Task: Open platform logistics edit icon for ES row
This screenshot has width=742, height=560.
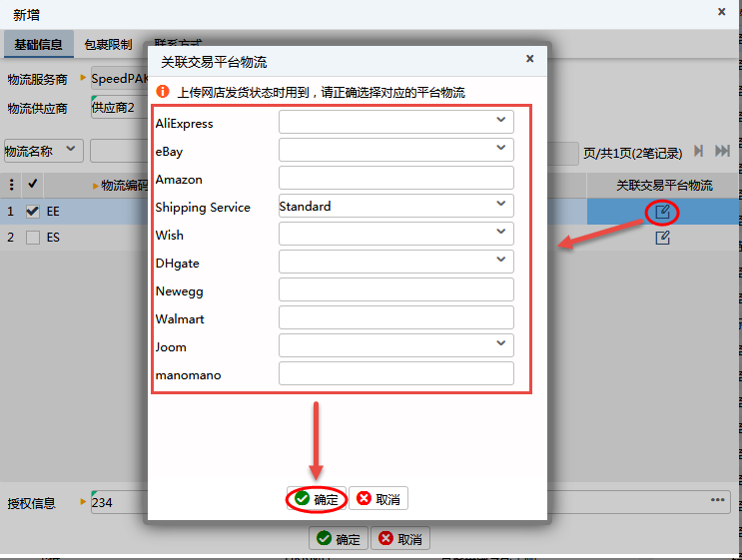Action: 661,239
